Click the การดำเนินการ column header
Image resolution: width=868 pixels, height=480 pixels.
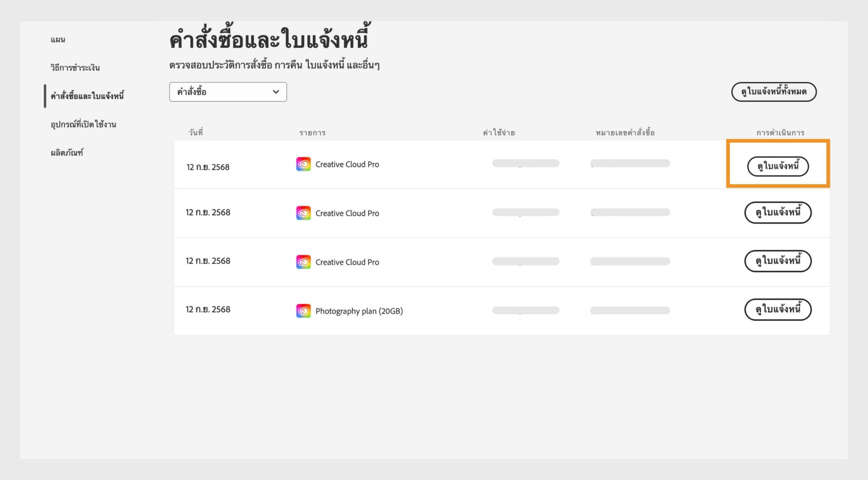pos(780,133)
